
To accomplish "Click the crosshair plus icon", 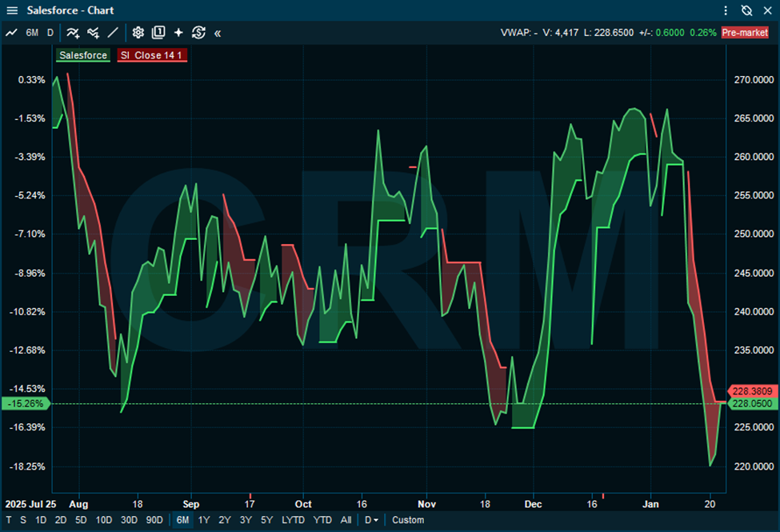I will (x=178, y=33).
